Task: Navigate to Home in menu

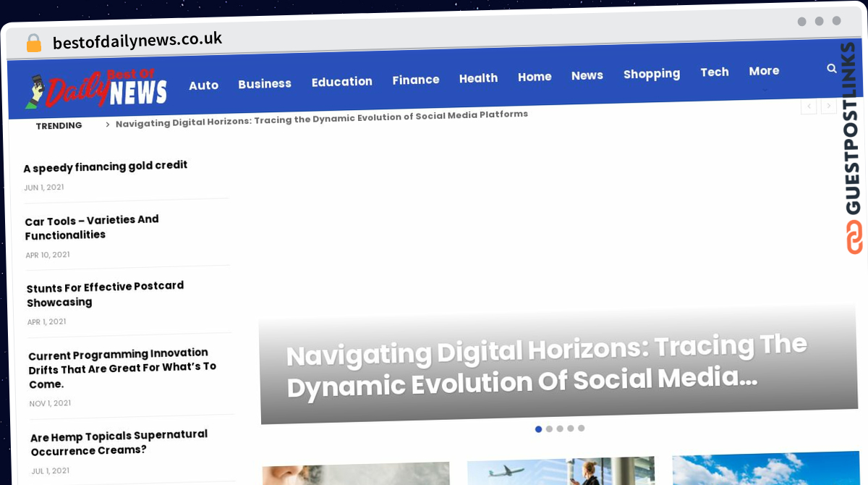Action: click(535, 77)
